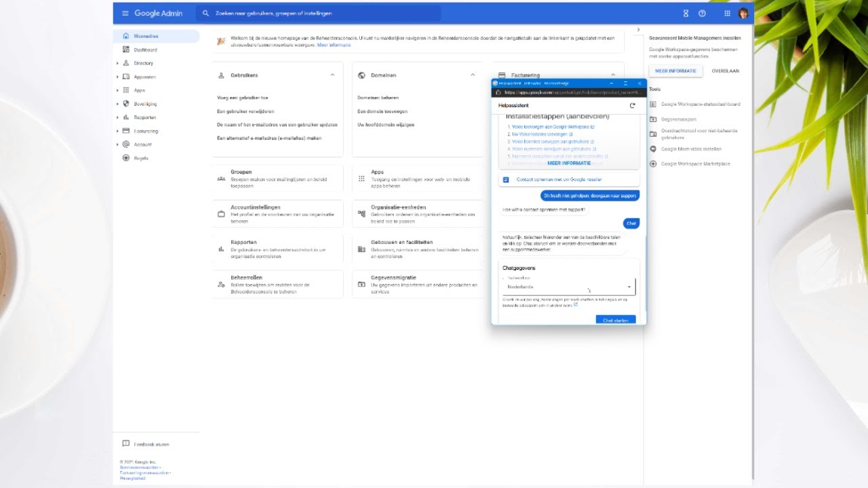The height and width of the screenshot is (488, 868).
Task: Click the Chat starten button
Action: coord(615,319)
